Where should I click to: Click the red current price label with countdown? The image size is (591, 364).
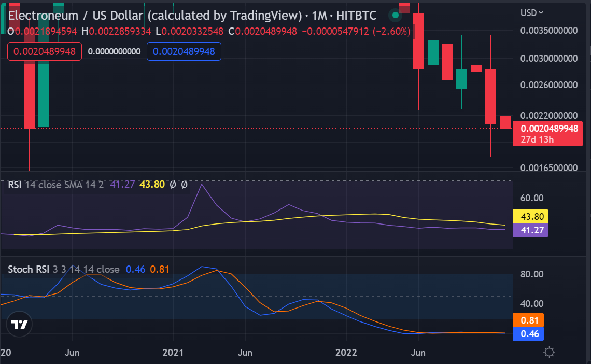[x=547, y=134]
